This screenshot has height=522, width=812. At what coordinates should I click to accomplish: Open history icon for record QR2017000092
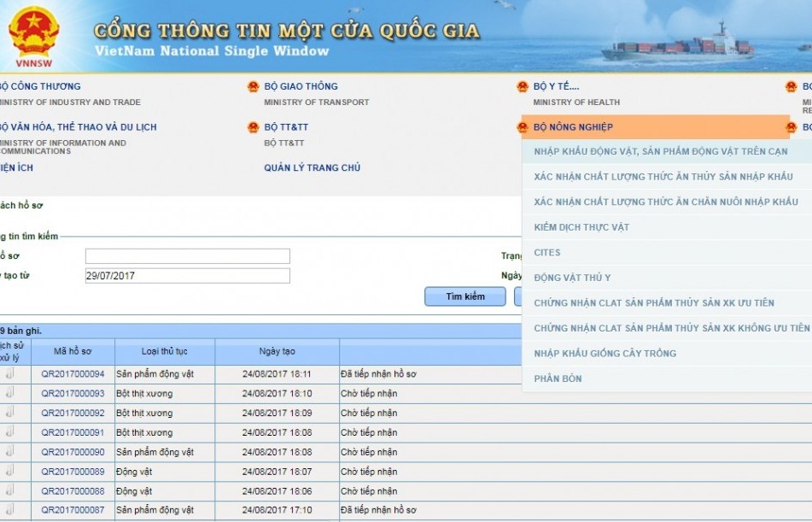pyautogui.click(x=10, y=413)
